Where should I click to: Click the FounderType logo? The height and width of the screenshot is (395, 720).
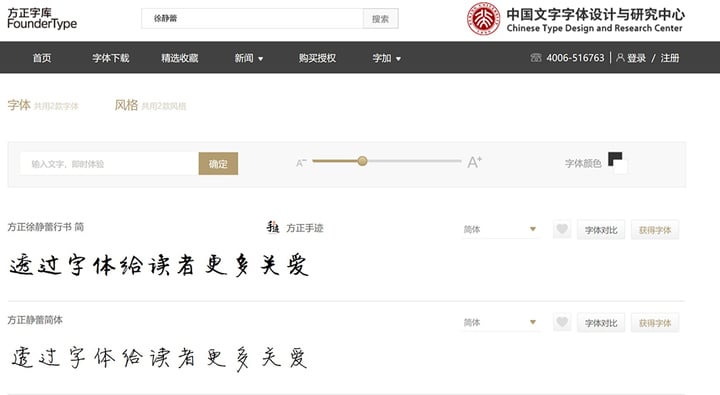click(42, 18)
